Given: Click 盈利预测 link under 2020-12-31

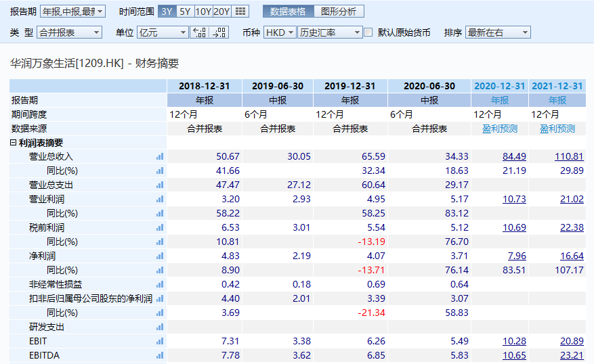Looking at the screenshot, I should click(500, 129).
